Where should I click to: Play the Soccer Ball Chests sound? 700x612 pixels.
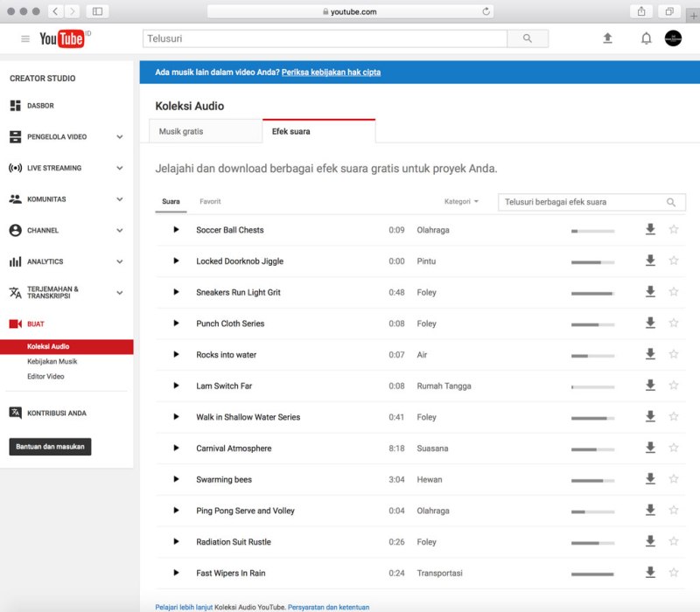(x=176, y=230)
